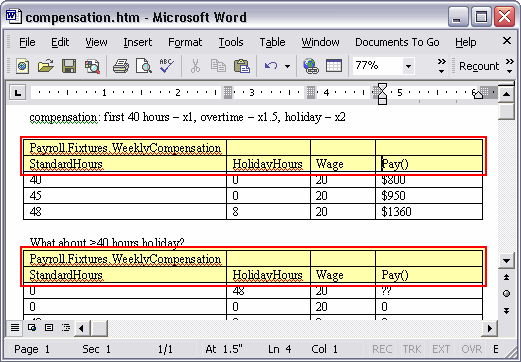
Task: Open the Format menu
Action: (x=185, y=42)
